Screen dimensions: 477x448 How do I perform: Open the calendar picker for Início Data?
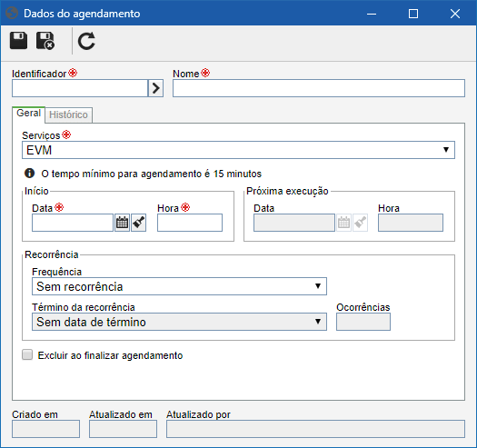click(122, 223)
